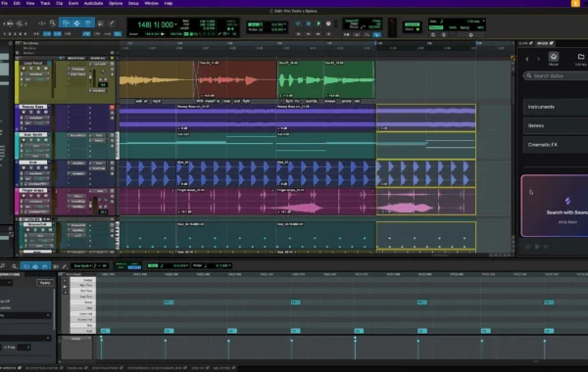Image resolution: width=588 pixels, height=372 pixels.
Task: Open Cinematic FX category in Splice
Action: coord(556,145)
